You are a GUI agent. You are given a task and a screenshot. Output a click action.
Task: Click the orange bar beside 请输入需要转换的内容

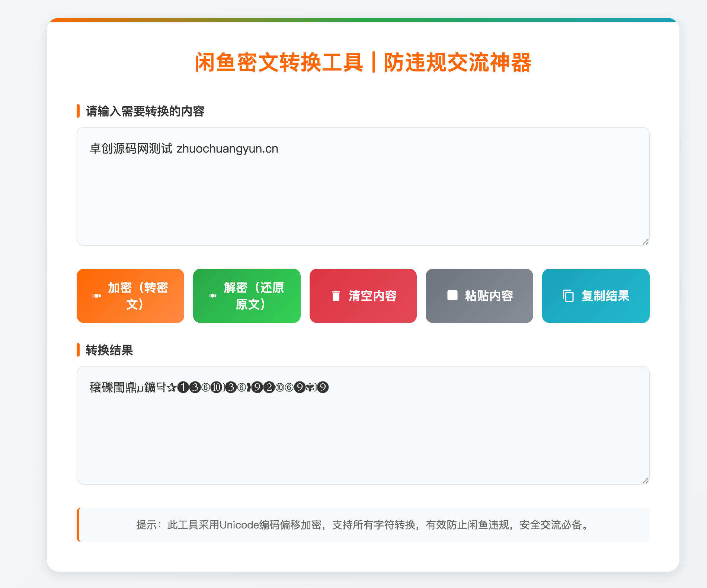point(78,110)
